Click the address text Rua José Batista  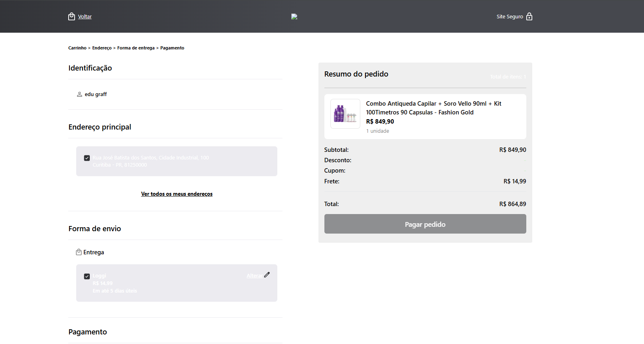(151, 158)
